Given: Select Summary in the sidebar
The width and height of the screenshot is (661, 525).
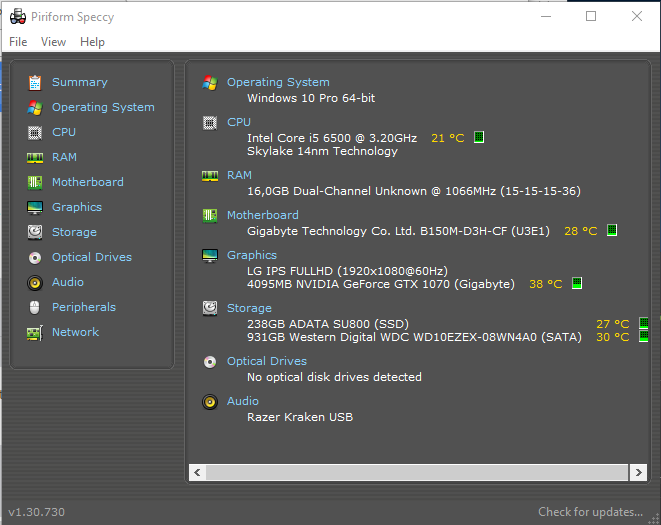Looking at the screenshot, I should [80, 82].
